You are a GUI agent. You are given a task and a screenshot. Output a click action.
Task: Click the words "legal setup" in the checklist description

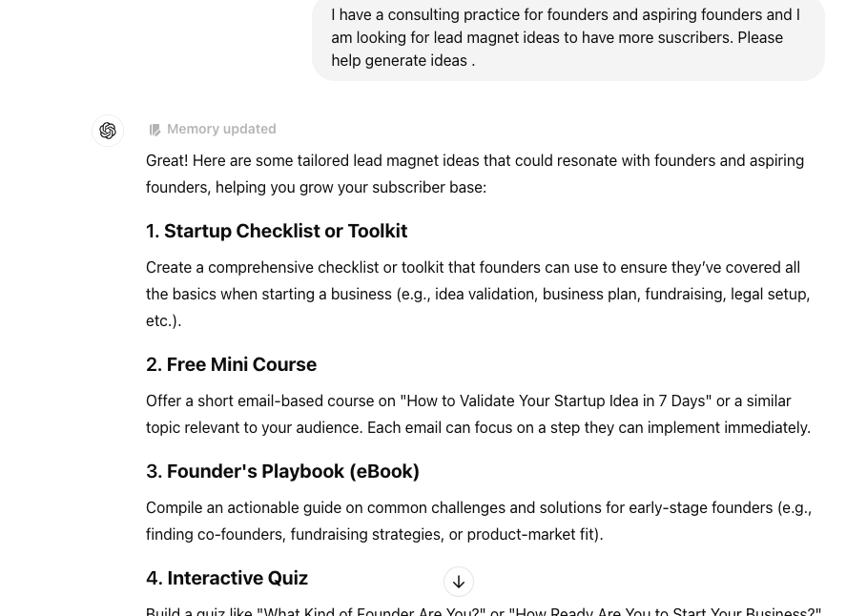point(769,294)
